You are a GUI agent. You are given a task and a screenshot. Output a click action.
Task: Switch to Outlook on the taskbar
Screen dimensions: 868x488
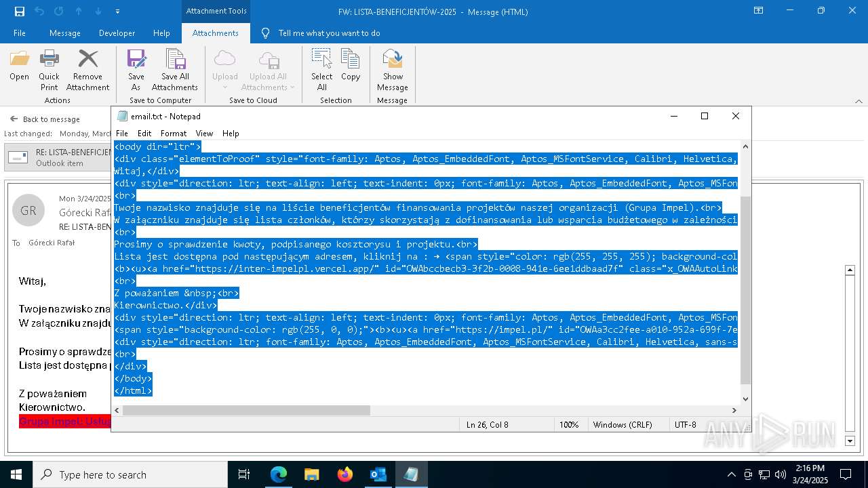(378, 474)
